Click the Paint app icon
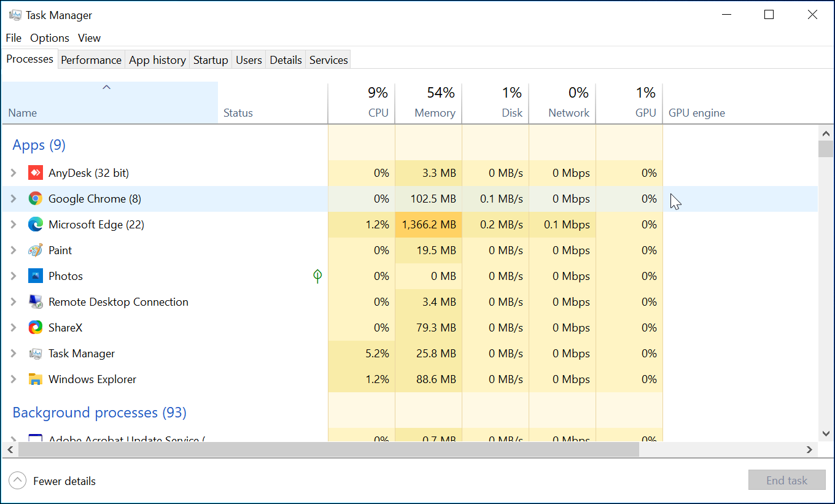The width and height of the screenshot is (835, 504). (x=36, y=250)
